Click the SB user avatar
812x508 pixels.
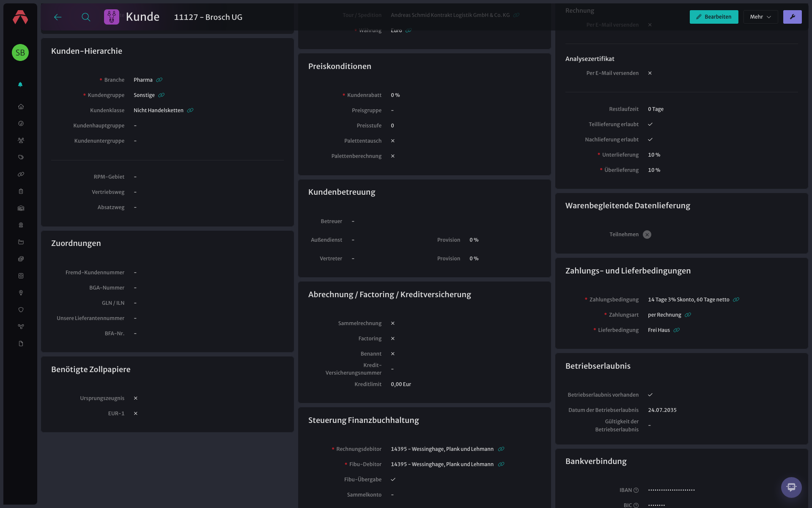(20, 52)
